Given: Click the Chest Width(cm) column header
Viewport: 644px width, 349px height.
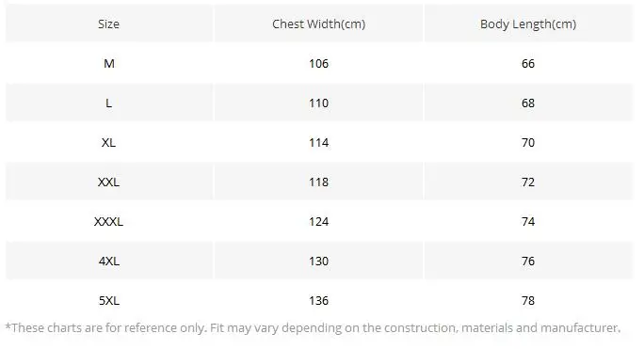Looking at the screenshot, I should pyautogui.click(x=319, y=24).
